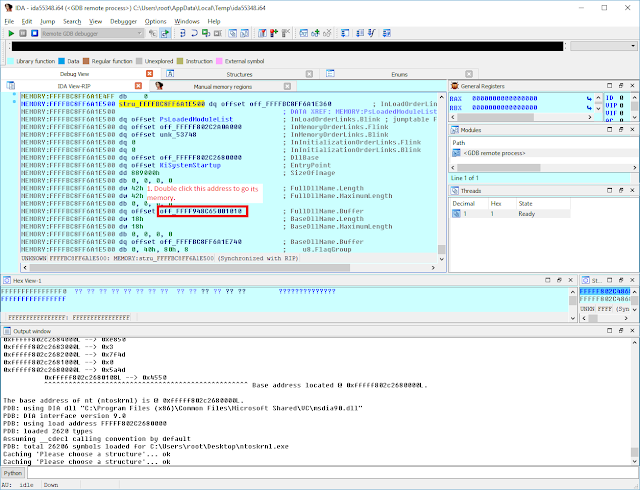
Task: Click the RAX register value
Action: pyautogui.click(x=504, y=98)
